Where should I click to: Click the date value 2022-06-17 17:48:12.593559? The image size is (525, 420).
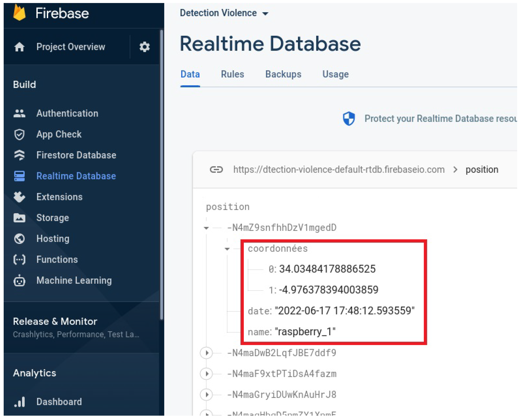coord(345,311)
